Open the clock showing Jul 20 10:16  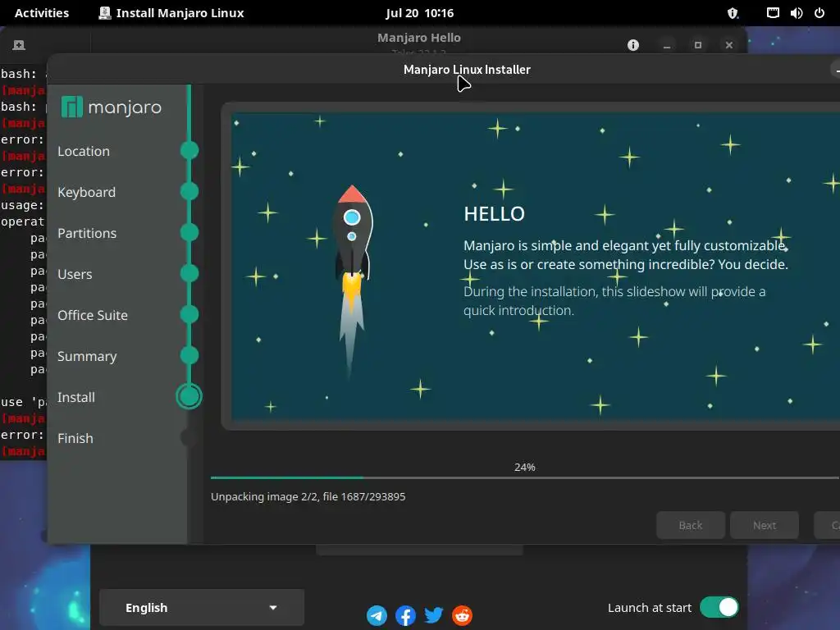419,13
